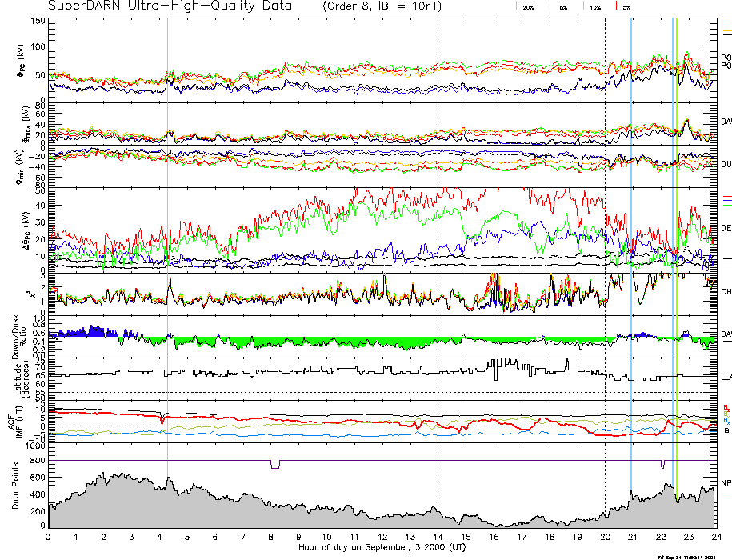The image size is (732, 560).
Task: Click the IBI legend label at right
Action: pyautogui.click(x=727, y=430)
